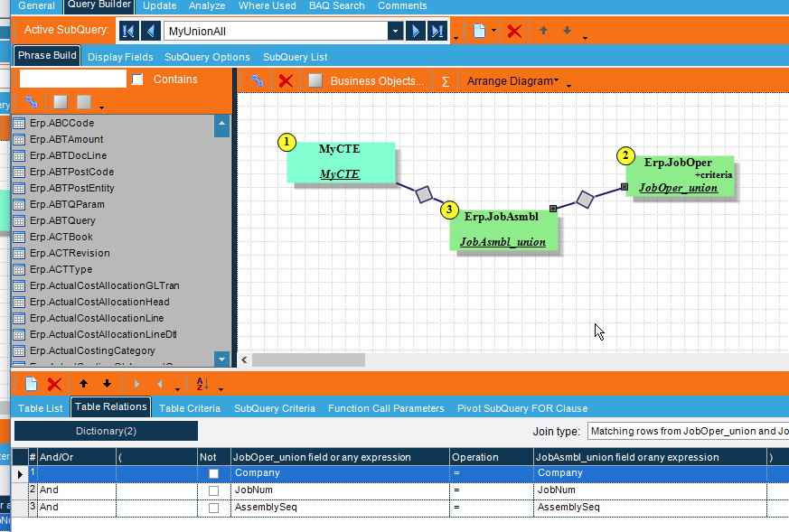Open SubQuery Criteria tab
Screen dimensions: 789x532
(x=275, y=408)
